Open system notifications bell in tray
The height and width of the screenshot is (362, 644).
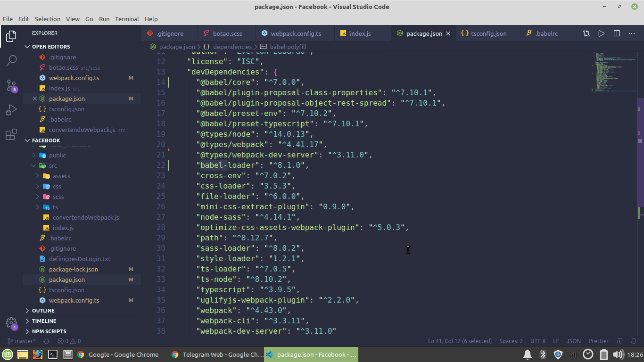pos(528,354)
